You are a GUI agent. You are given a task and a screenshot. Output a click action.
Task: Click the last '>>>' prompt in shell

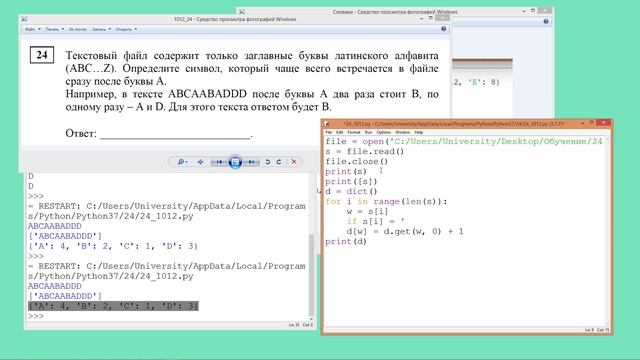(36, 316)
